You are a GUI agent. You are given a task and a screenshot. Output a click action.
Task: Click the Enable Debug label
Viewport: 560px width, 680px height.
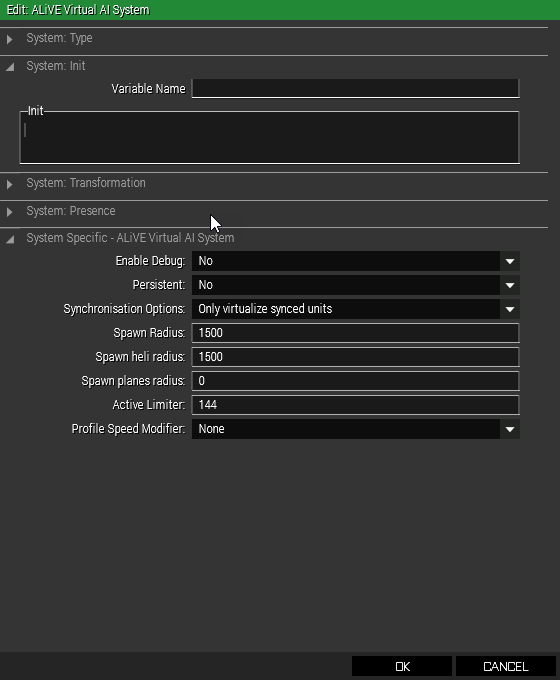[150, 261]
